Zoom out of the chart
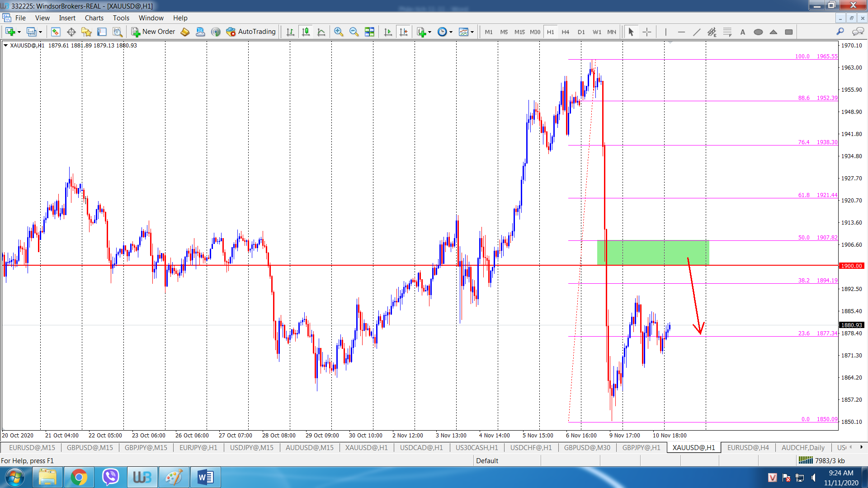 (x=354, y=32)
